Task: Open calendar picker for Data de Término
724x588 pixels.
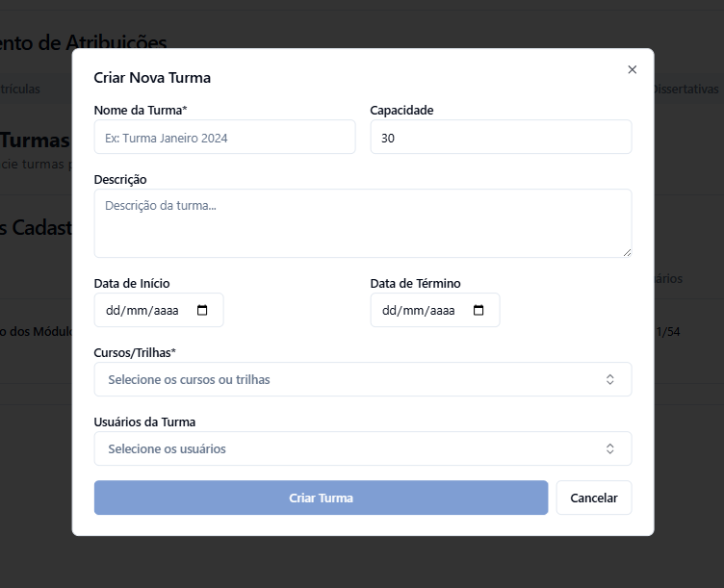Action: pyautogui.click(x=479, y=311)
